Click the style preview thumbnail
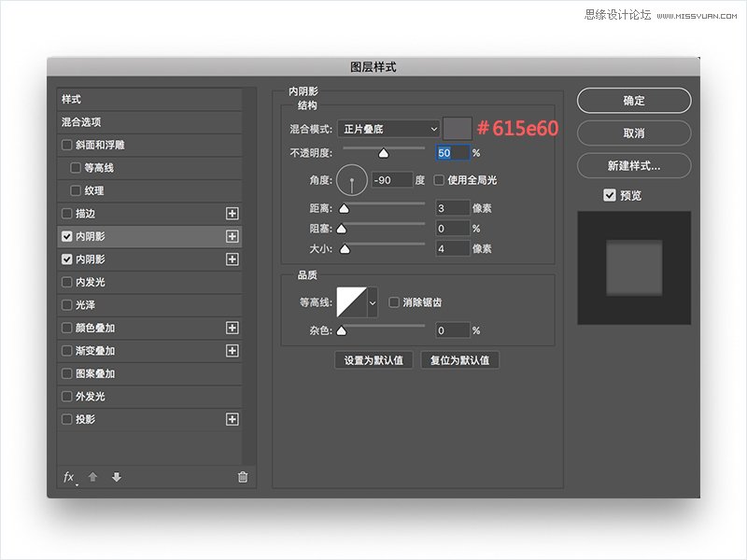This screenshot has width=747, height=560. [x=634, y=268]
